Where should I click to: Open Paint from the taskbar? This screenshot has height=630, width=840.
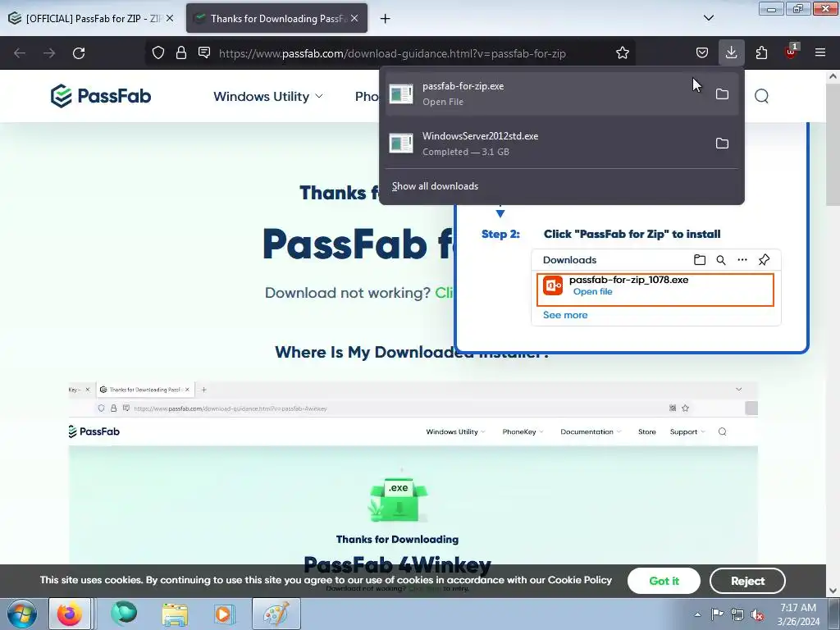[x=276, y=614]
